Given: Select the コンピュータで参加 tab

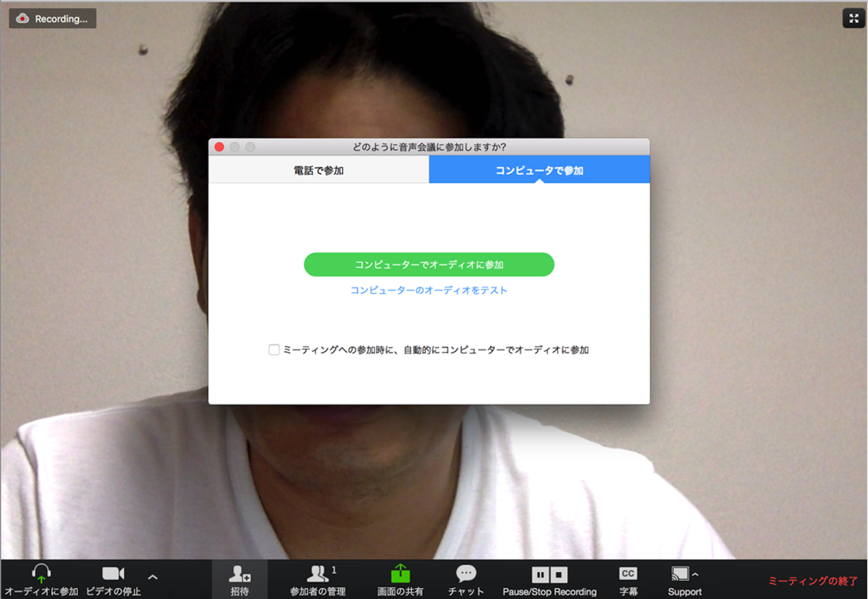Looking at the screenshot, I should pos(539,170).
